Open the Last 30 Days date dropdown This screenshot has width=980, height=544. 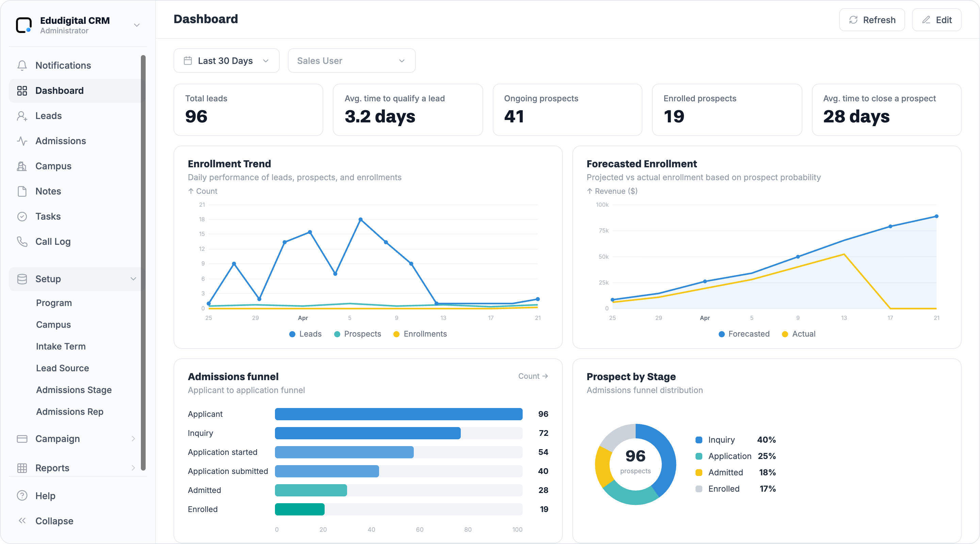[x=226, y=61]
